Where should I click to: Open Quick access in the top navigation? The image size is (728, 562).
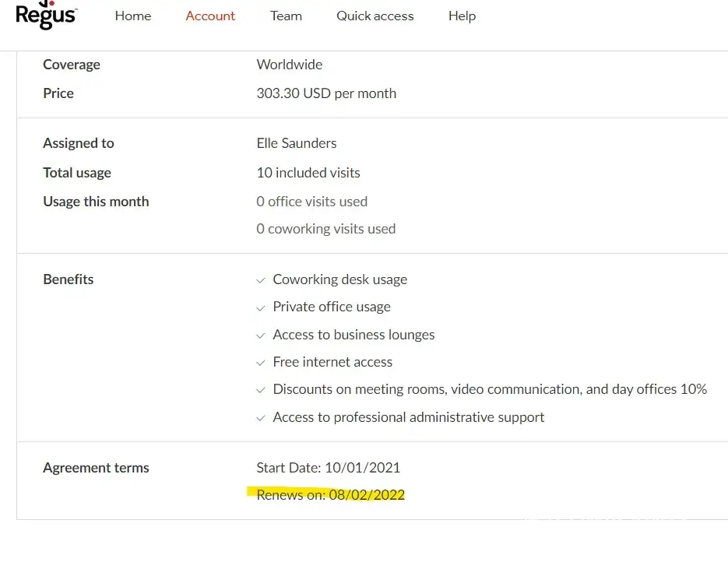[375, 16]
